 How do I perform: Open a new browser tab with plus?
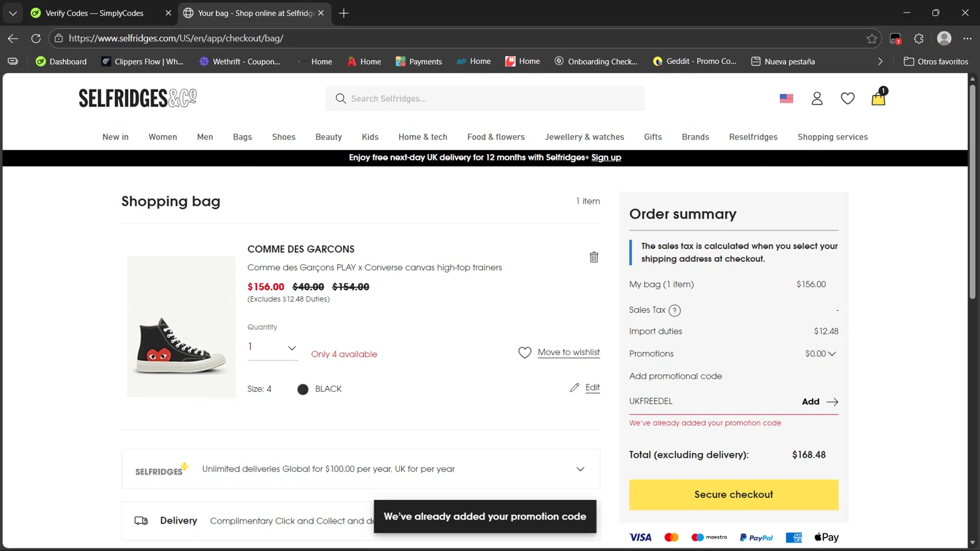[x=344, y=13]
